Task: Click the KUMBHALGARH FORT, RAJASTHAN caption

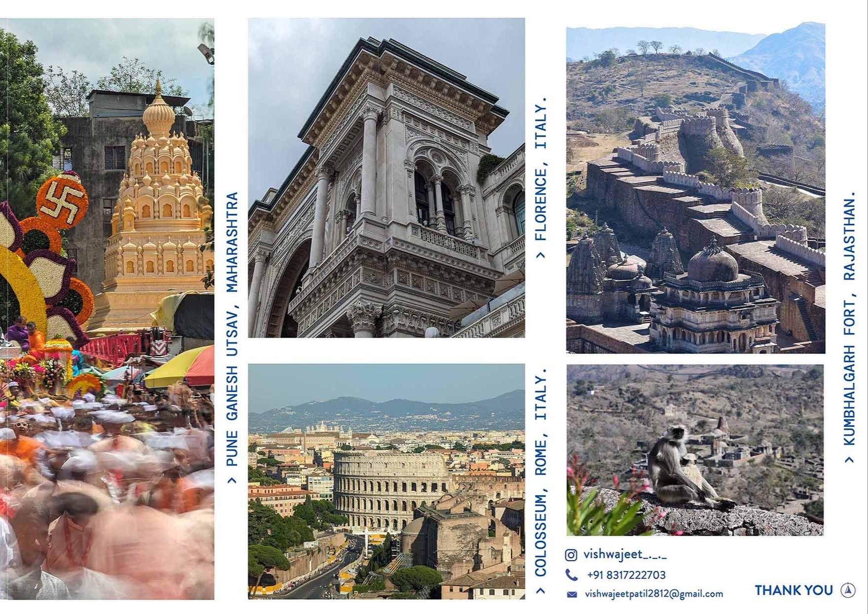Action: point(850,317)
